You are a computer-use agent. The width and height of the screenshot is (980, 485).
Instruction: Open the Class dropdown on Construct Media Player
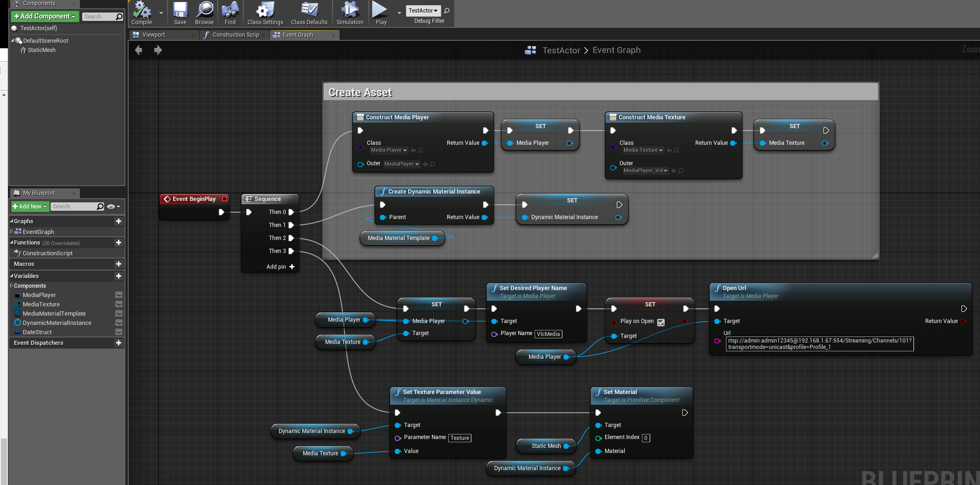(388, 150)
